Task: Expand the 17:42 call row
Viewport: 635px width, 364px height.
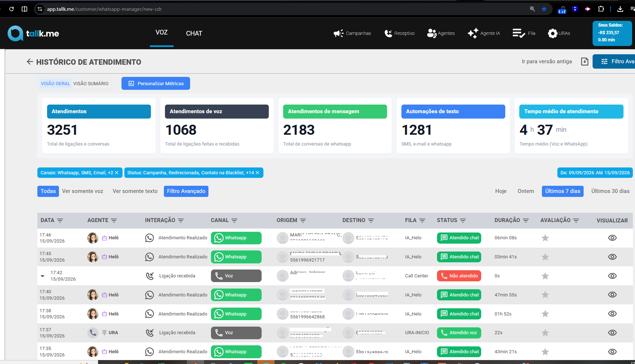Action: 42,276
